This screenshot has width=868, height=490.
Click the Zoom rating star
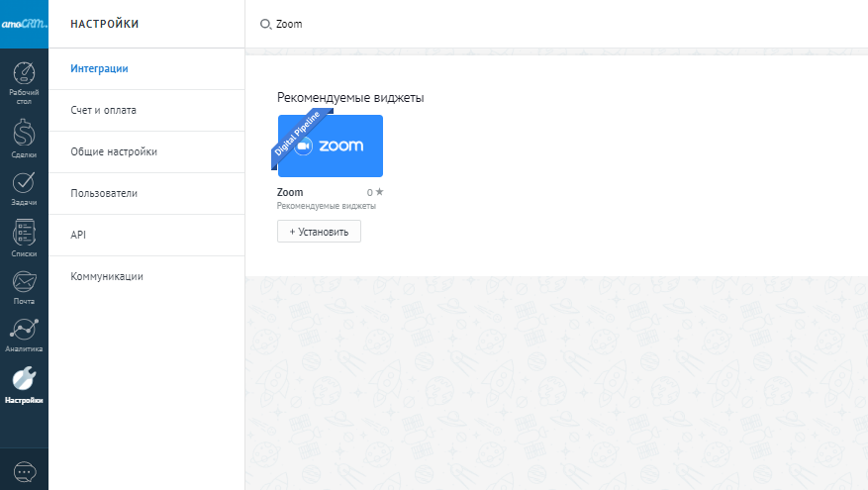pos(379,192)
